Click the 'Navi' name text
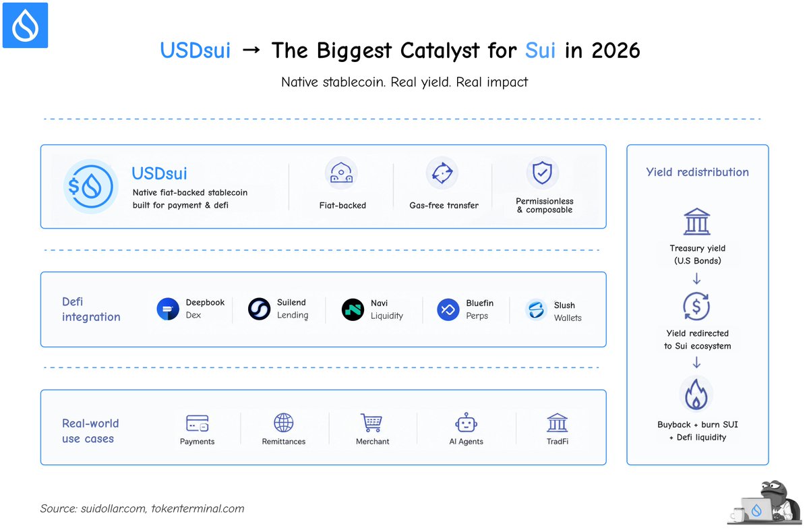The image size is (809, 532). pyautogui.click(x=379, y=303)
